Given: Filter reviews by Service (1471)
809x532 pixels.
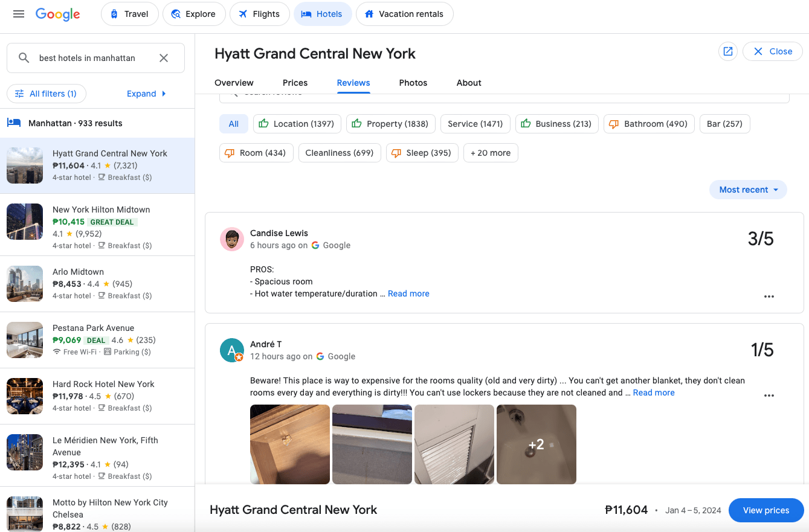Looking at the screenshot, I should [x=475, y=124].
